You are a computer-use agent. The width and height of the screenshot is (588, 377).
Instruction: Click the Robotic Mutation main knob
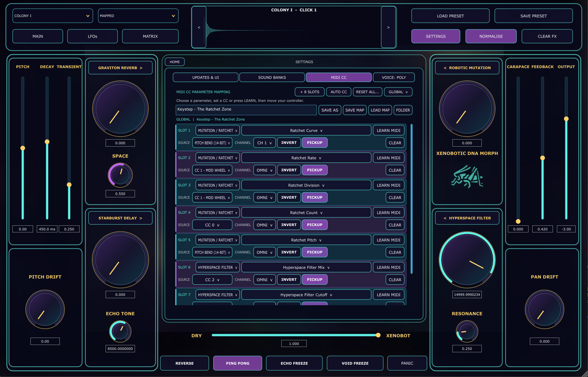coord(467,109)
